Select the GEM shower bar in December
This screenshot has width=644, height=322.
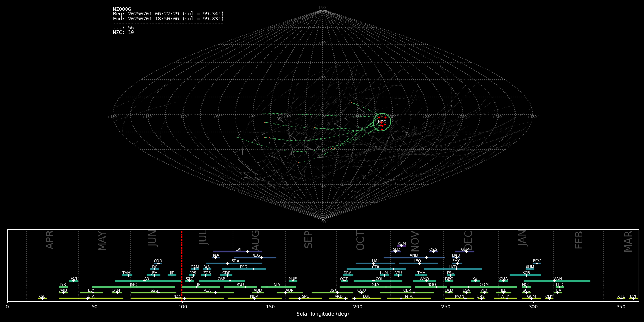pyautogui.click(x=465, y=252)
